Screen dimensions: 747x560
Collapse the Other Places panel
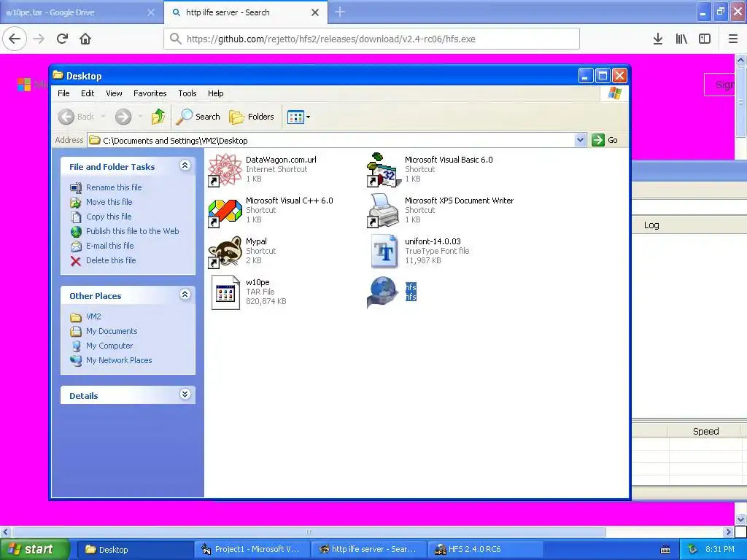click(185, 295)
